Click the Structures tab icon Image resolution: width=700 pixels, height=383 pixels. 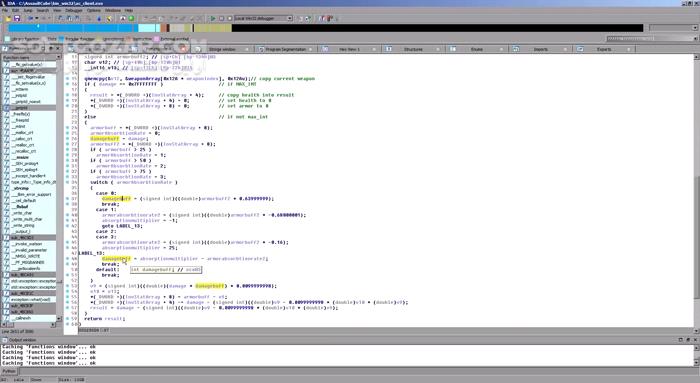pyautogui.click(x=388, y=49)
